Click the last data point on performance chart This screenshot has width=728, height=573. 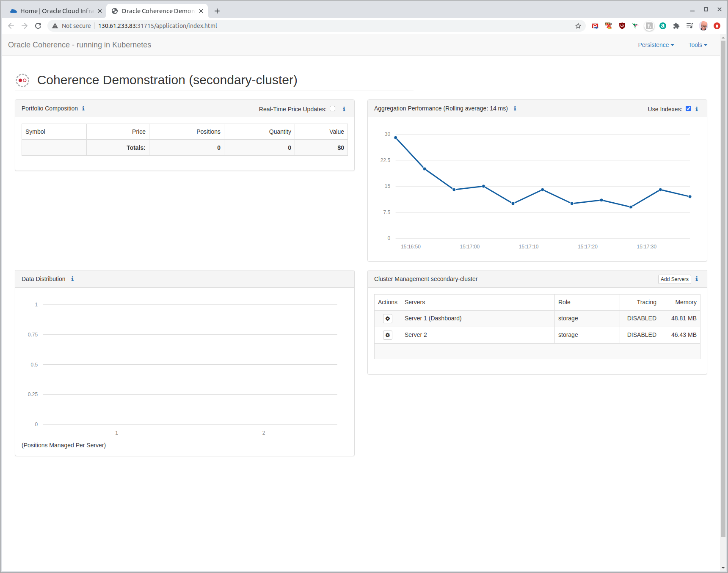click(690, 196)
